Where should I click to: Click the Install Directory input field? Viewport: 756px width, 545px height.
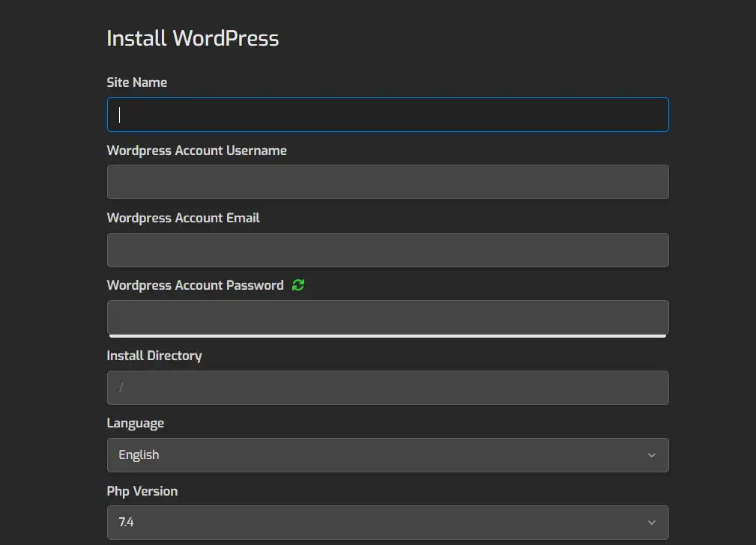pos(387,388)
